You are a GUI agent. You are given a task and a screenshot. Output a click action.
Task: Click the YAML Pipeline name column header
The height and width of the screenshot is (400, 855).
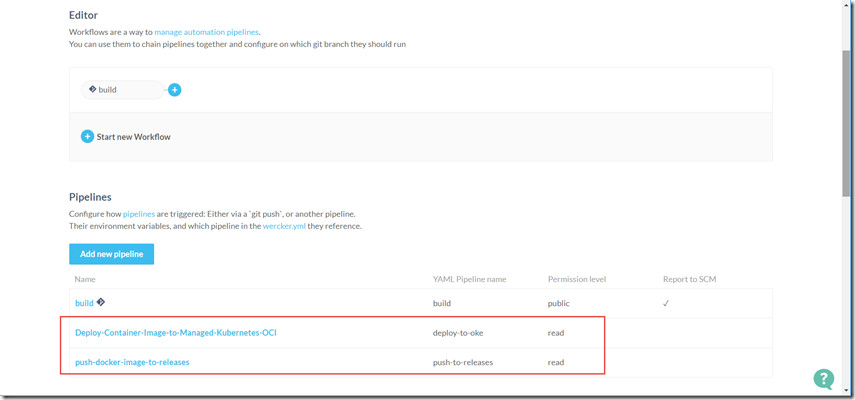(470, 279)
